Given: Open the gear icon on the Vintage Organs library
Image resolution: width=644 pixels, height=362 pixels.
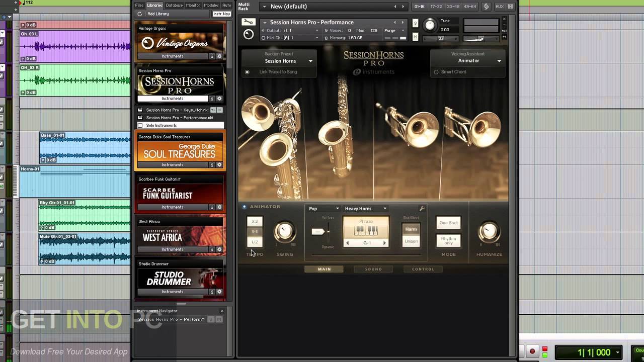Looking at the screenshot, I should (x=219, y=56).
